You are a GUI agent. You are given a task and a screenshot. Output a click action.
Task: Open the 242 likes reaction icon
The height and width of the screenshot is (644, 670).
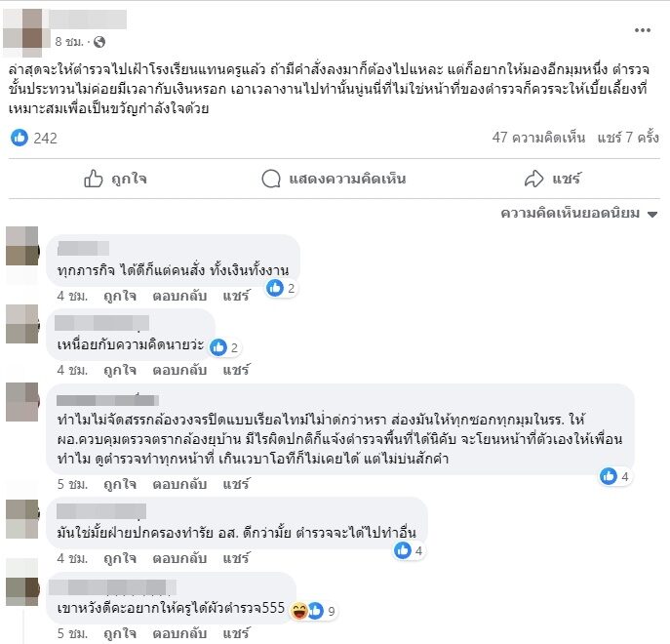[20, 138]
